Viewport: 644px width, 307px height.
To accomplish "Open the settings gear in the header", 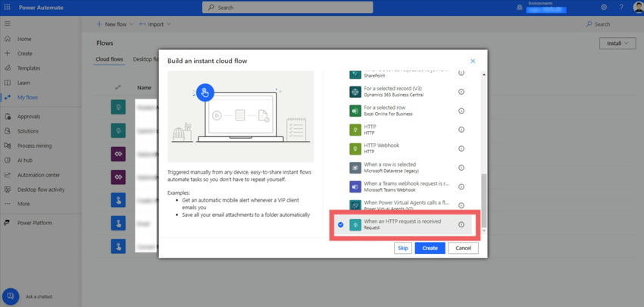I will pos(604,7).
